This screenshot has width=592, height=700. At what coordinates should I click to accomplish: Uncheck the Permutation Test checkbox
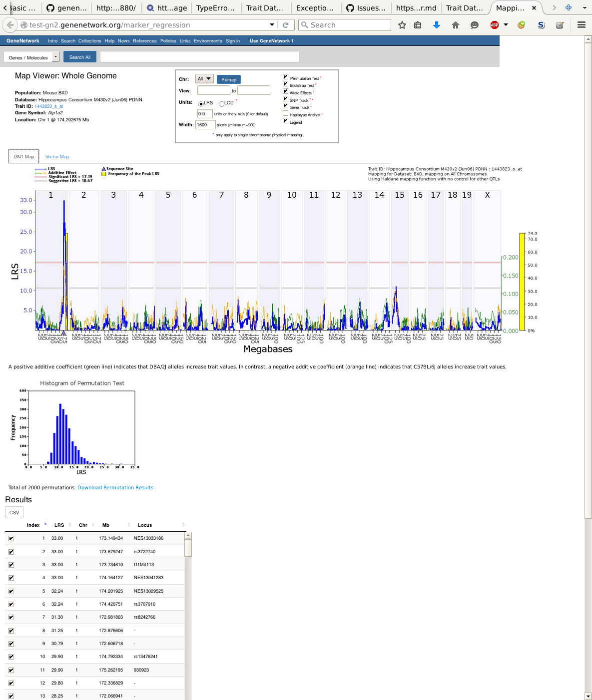tap(286, 77)
